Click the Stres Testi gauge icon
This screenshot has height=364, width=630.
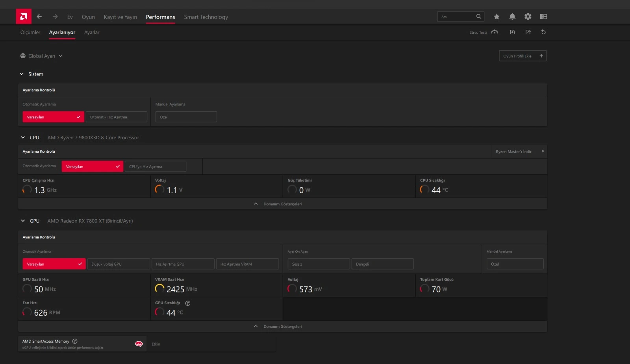(495, 32)
